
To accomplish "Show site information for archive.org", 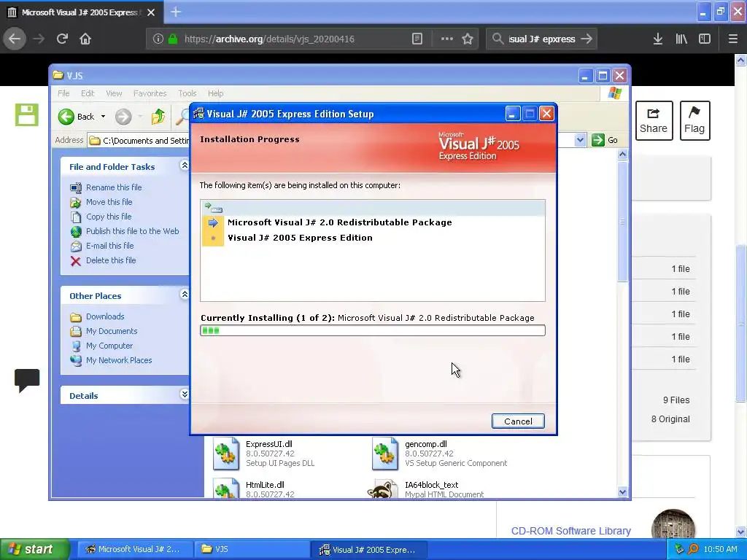I will coord(158,39).
